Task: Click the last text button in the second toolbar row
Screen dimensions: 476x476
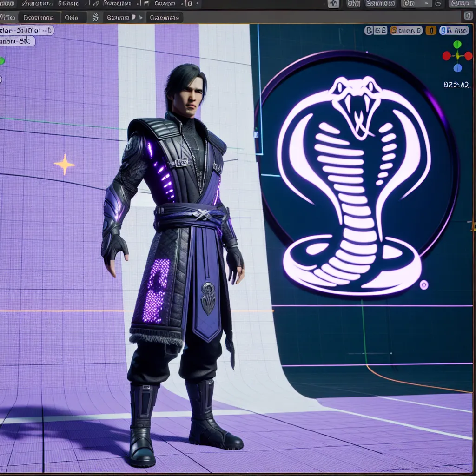Action: tap(165, 18)
